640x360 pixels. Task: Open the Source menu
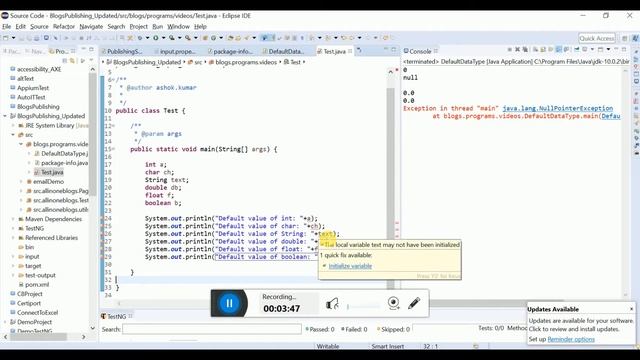(39, 27)
